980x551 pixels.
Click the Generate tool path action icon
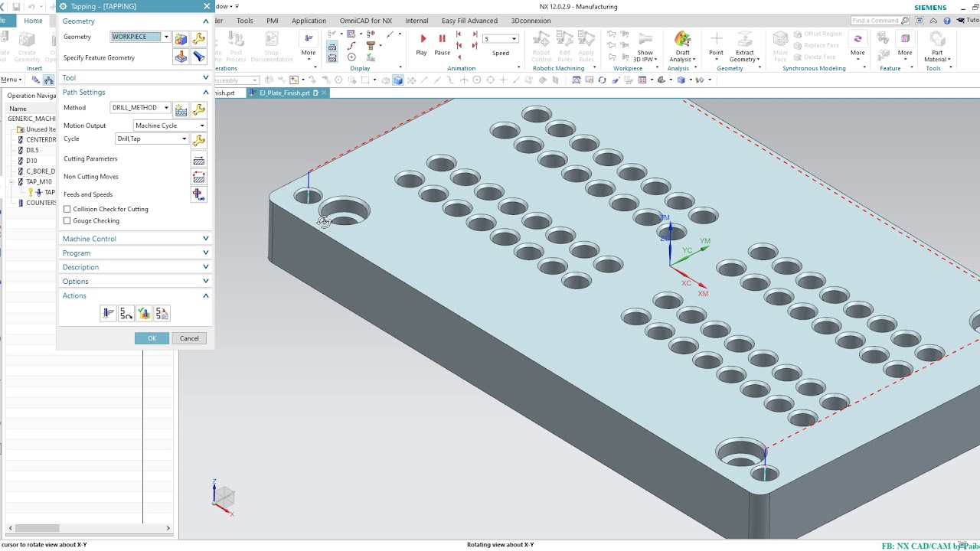108,313
